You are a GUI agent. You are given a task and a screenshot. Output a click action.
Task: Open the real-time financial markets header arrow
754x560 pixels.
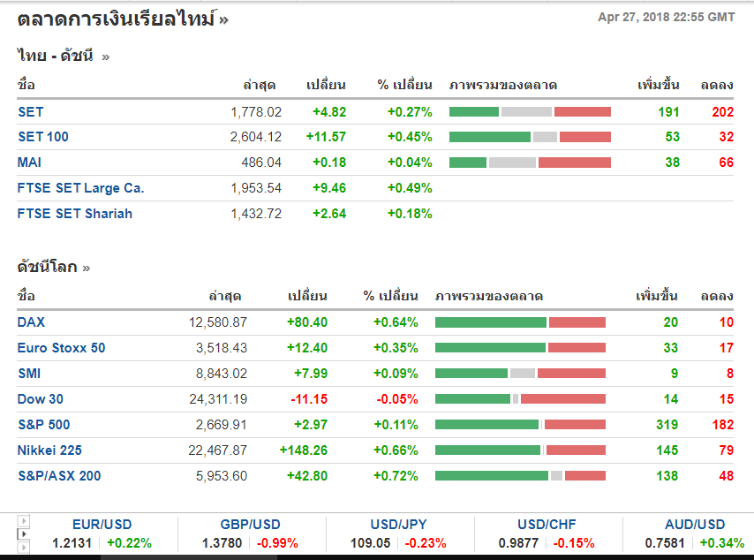pyautogui.click(x=223, y=19)
